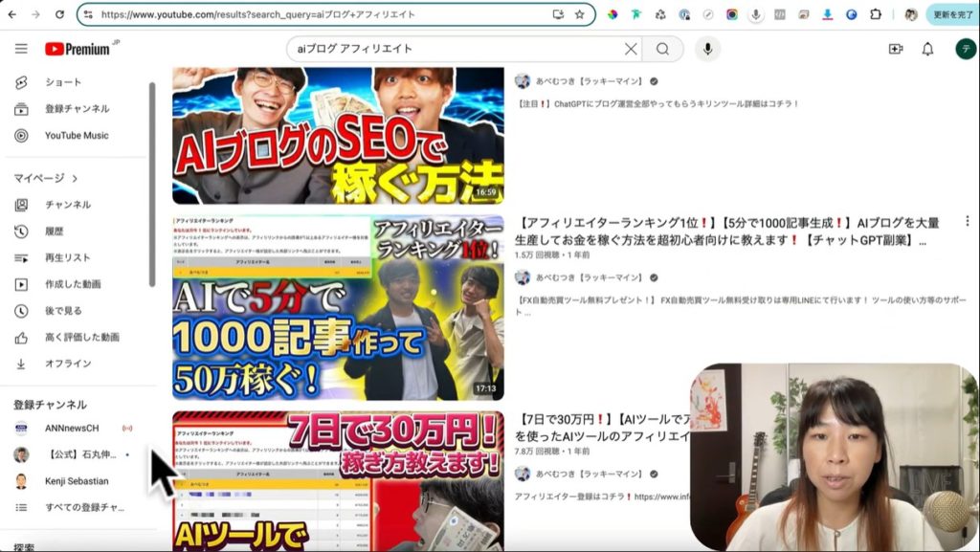Viewport: 980px width, 552px height.
Task: Open the ANNnewsCH subscribed channel
Action: (x=71, y=428)
